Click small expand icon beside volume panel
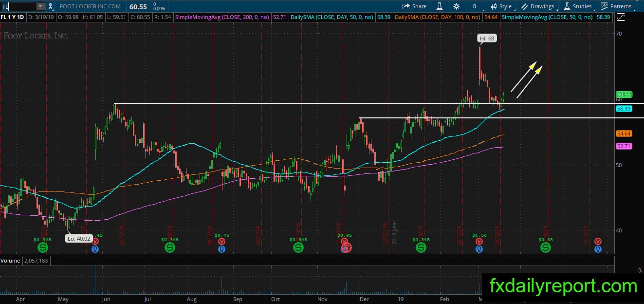 click(640, 269)
